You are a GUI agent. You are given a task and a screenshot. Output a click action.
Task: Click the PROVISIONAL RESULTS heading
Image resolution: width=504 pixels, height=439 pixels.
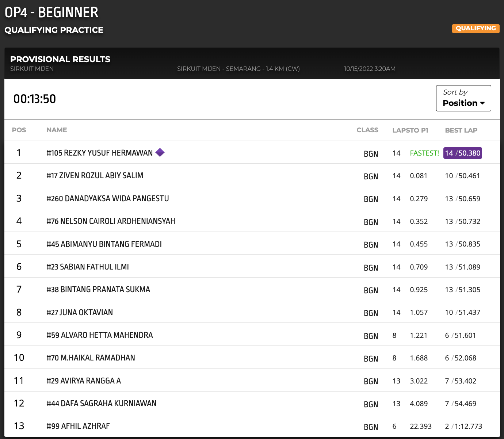pyautogui.click(x=60, y=59)
